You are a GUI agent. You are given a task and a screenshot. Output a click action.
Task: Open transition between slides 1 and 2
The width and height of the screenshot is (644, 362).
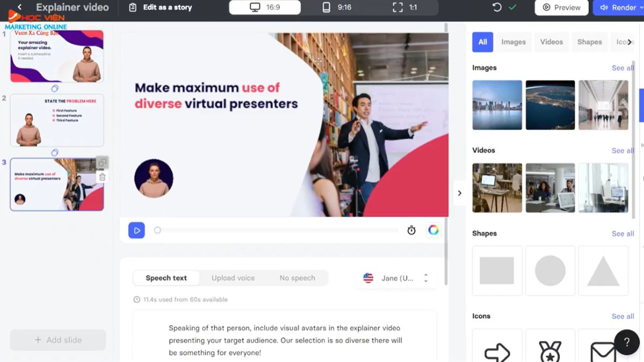[x=55, y=88]
